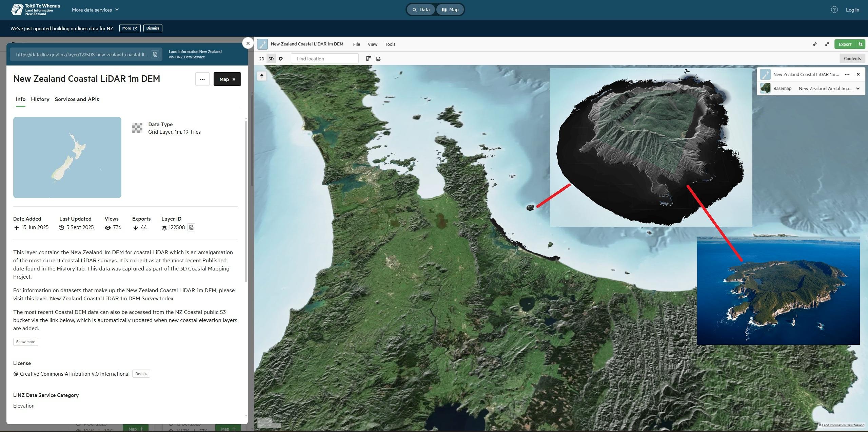Click the crop icon on Export button

(x=861, y=44)
